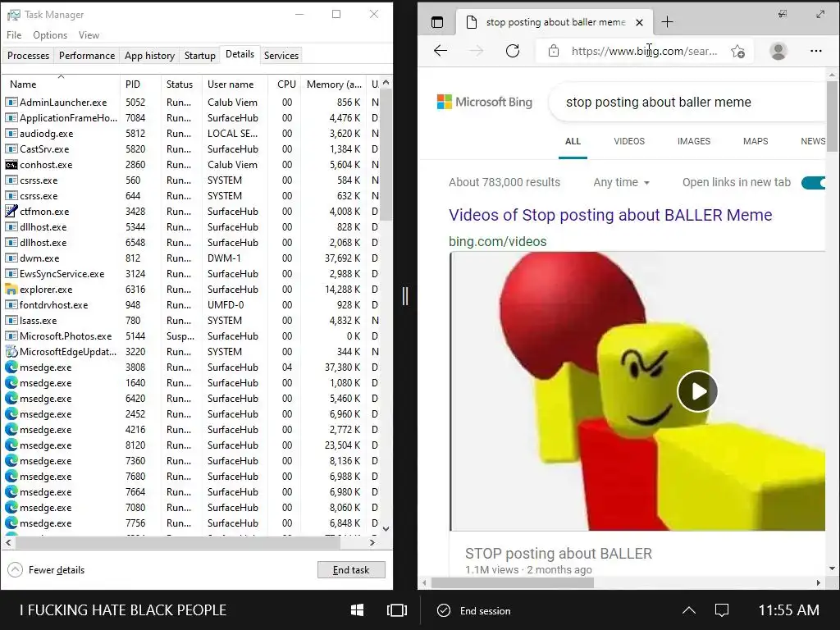
Task: Open the View menu in Task Manager
Action: point(89,34)
